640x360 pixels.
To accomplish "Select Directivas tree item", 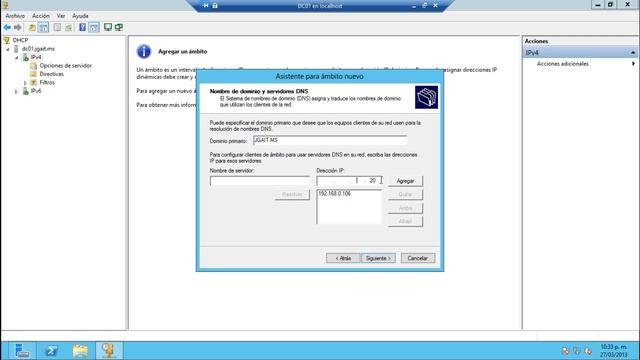I will [x=51, y=74].
